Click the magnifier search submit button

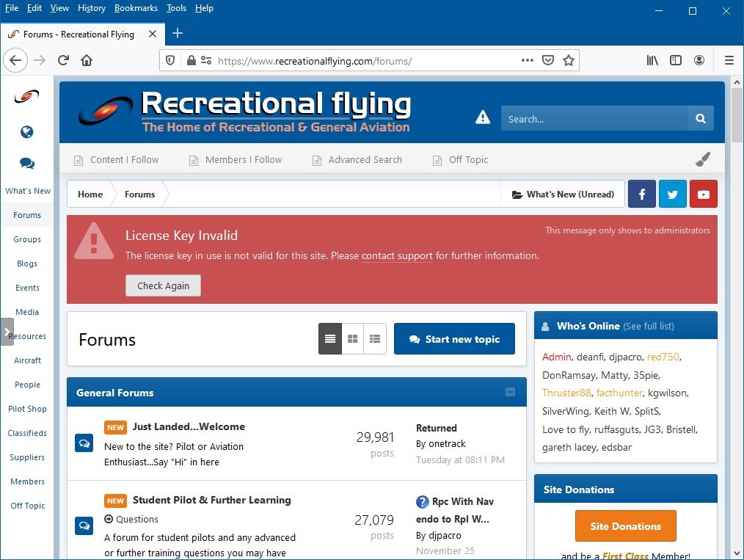pos(701,118)
